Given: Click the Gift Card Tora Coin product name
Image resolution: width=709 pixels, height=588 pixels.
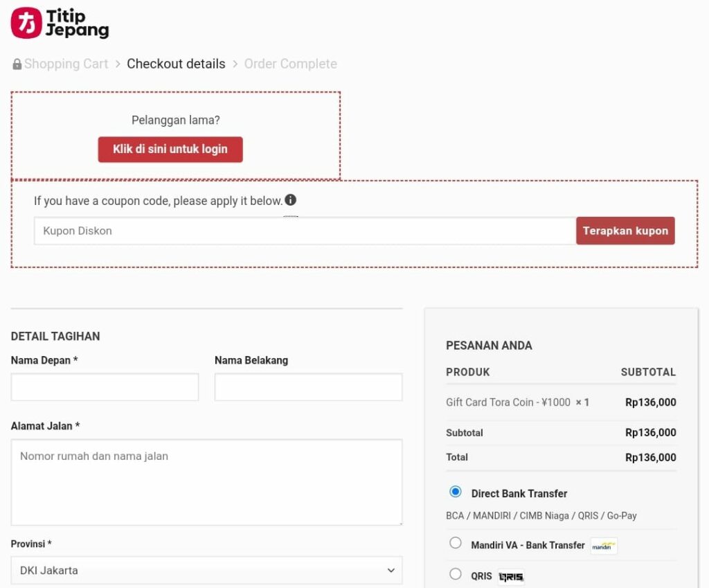Looking at the screenshot, I should coord(509,402).
